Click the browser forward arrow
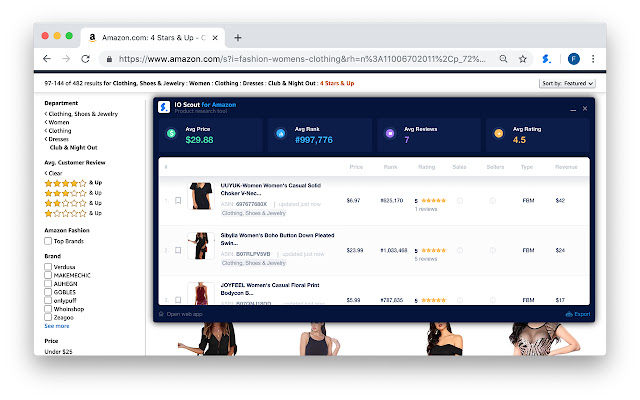The width and height of the screenshot is (640, 400). [x=66, y=59]
